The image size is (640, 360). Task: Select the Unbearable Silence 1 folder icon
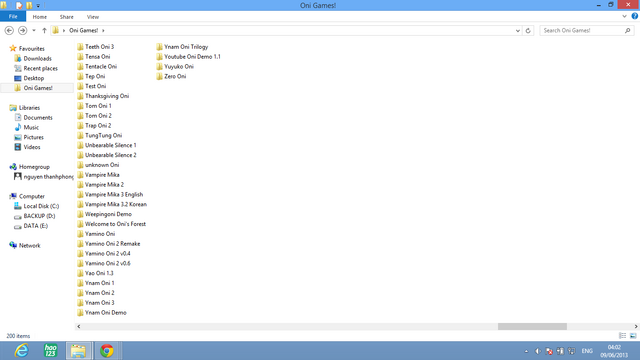pos(80,145)
